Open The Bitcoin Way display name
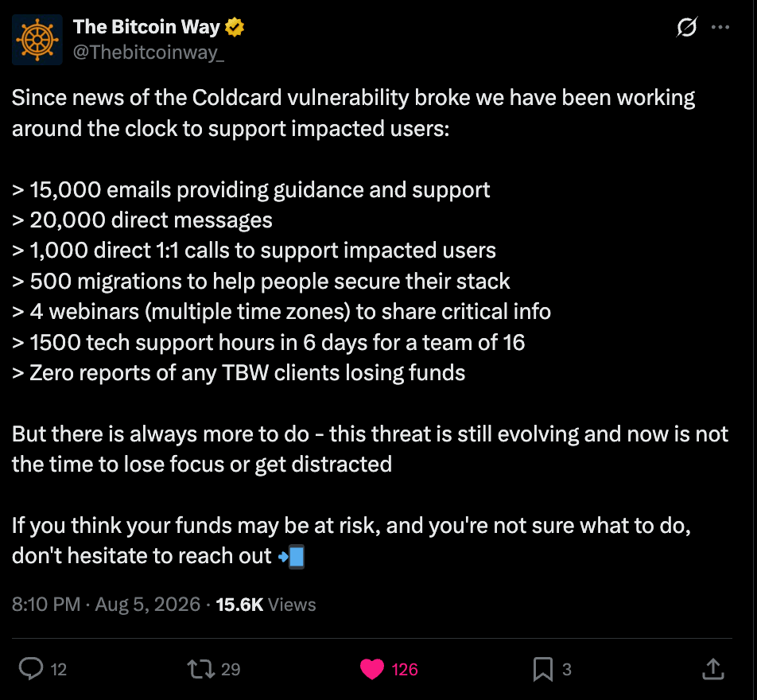 [x=146, y=27]
